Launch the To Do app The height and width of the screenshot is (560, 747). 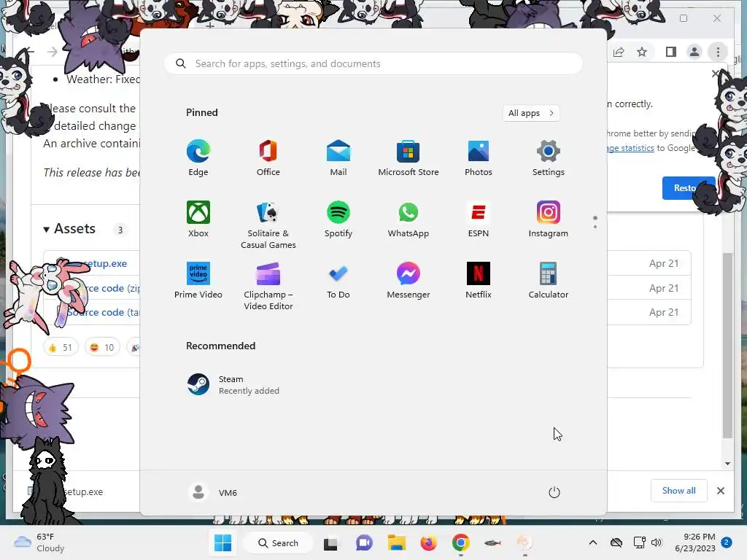click(338, 281)
